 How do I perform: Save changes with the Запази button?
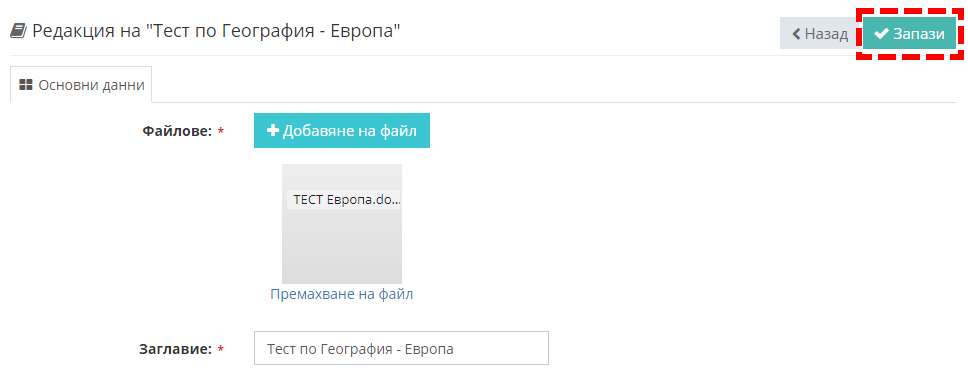click(910, 34)
